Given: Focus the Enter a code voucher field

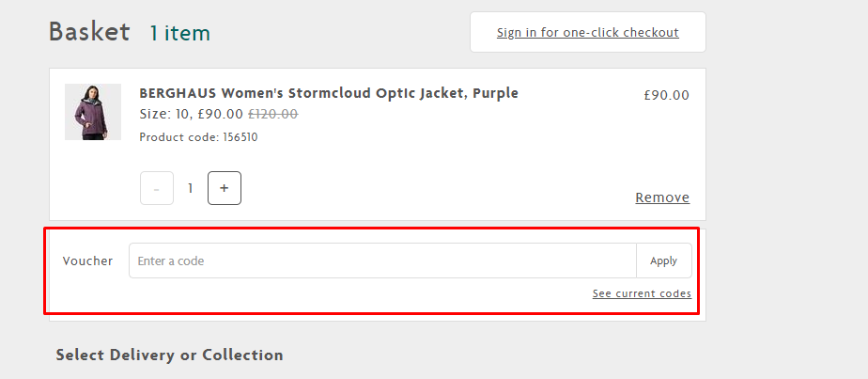Looking at the screenshot, I should pyautogui.click(x=382, y=261).
